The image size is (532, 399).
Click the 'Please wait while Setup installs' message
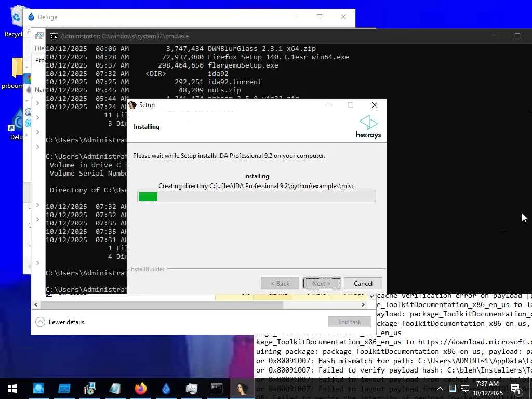[229, 156]
